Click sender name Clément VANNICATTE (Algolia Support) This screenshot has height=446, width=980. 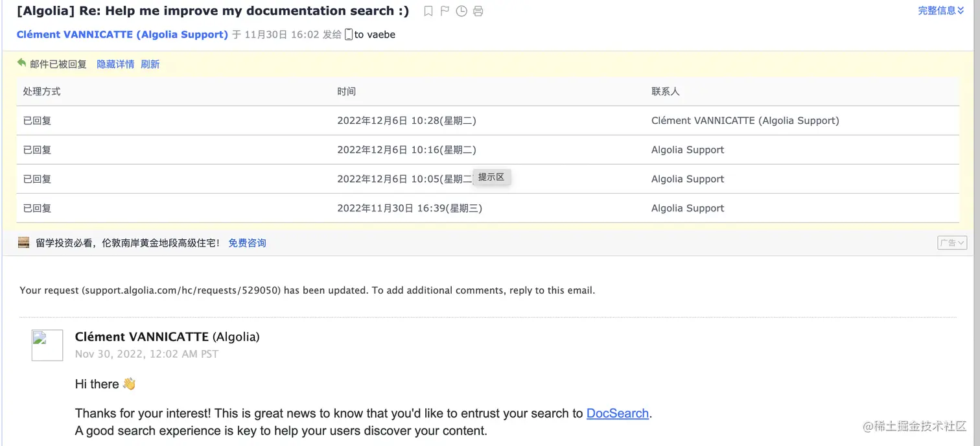click(x=122, y=34)
